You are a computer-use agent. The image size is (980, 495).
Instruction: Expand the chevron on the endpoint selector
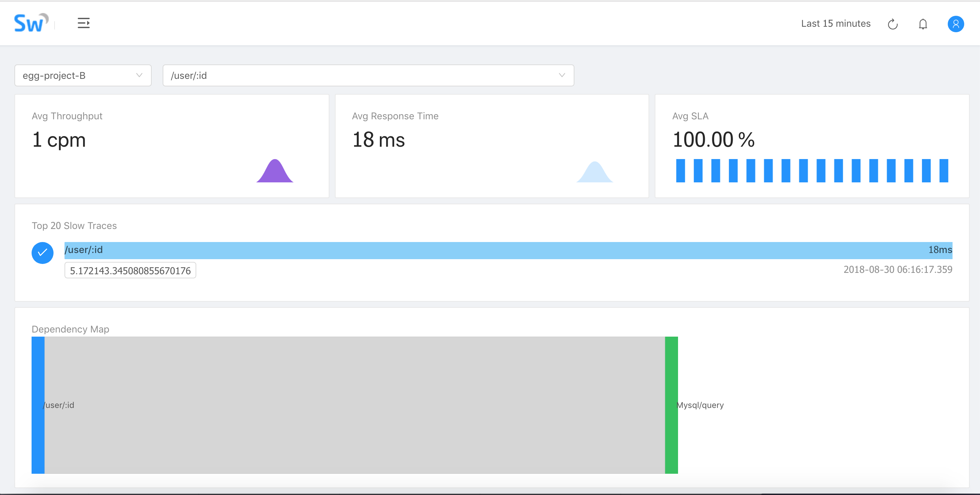[x=562, y=75]
